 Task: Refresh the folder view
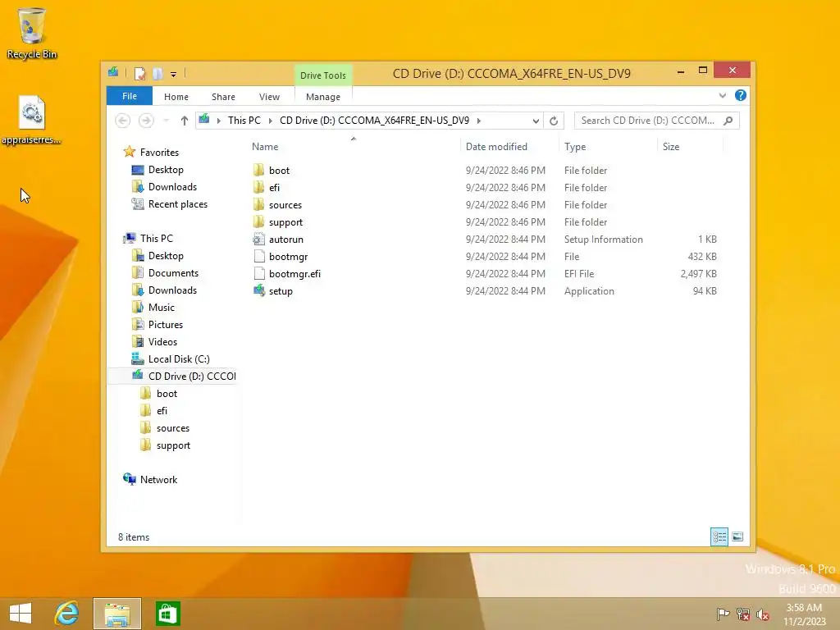pos(554,121)
